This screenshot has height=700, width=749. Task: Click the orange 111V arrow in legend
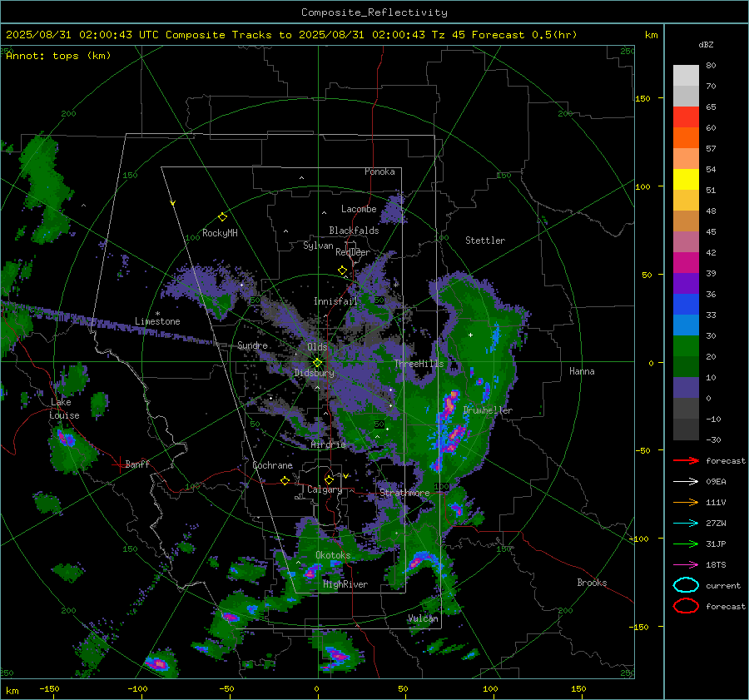tap(686, 502)
